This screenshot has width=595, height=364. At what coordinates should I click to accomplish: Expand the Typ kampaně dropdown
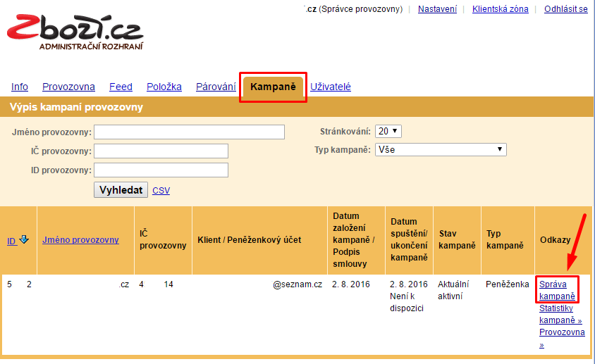pos(441,149)
